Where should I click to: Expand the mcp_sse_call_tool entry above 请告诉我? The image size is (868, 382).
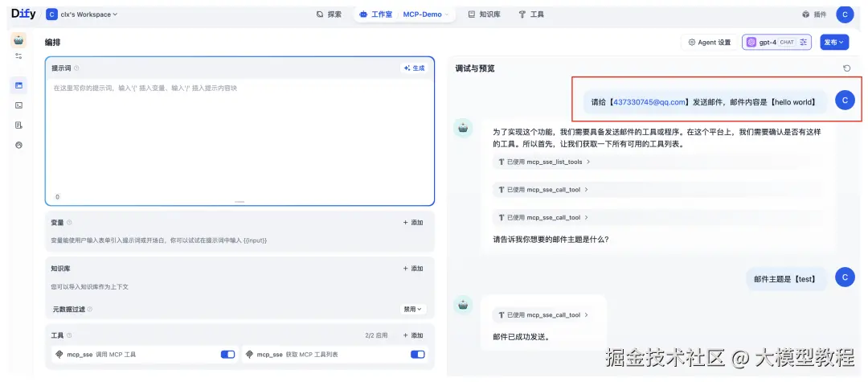[543, 218]
